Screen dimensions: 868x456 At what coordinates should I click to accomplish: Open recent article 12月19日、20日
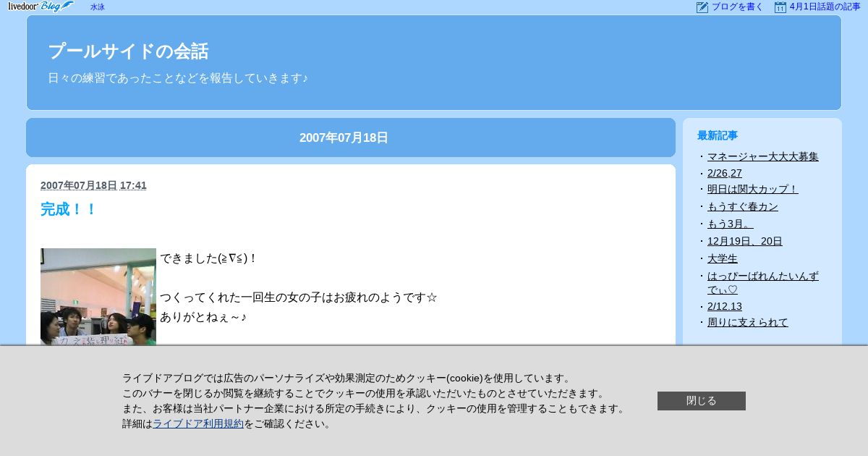click(744, 241)
